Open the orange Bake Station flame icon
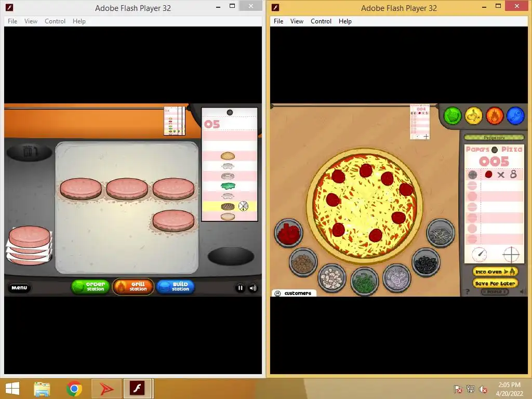Image resolution: width=532 pixels, height=399 pixels. pos(495,116)
